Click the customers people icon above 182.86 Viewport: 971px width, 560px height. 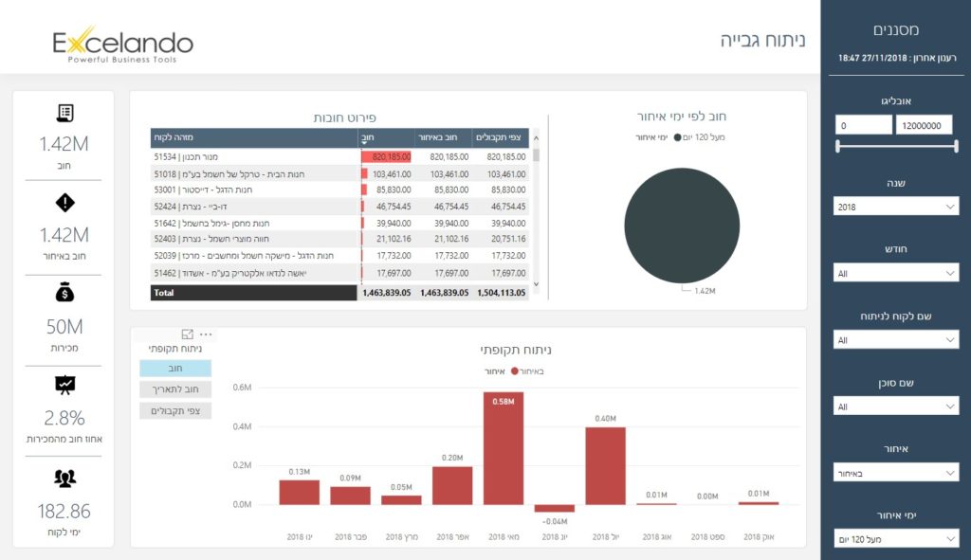pyautogui.click(x=64, y=479)
